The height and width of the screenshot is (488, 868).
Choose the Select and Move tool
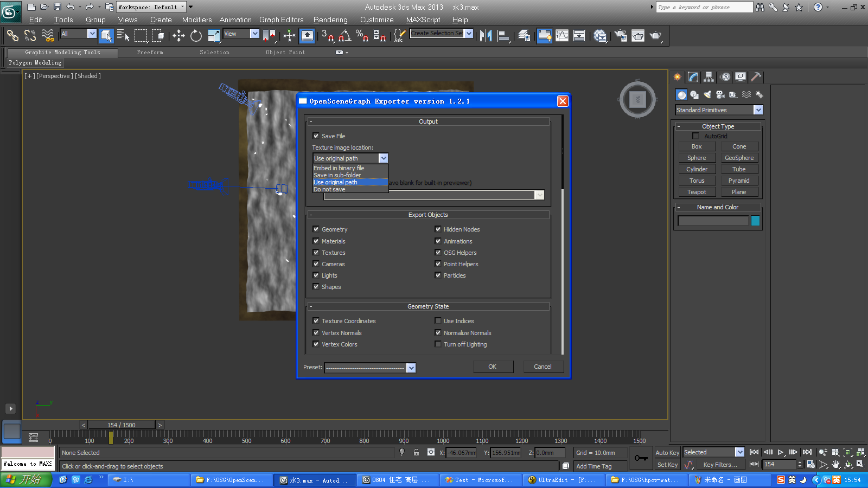pos(178,36)
